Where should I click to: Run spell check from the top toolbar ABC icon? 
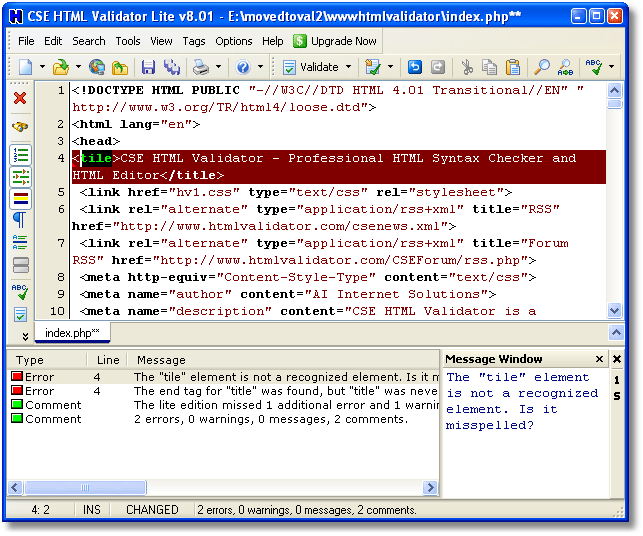tap(594, 67)
